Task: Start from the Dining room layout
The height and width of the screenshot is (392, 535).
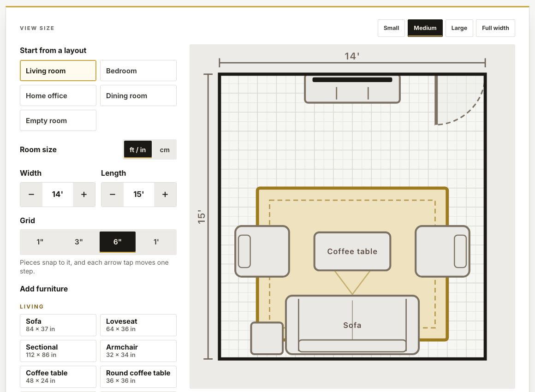Action: click(x=138, y=95)
